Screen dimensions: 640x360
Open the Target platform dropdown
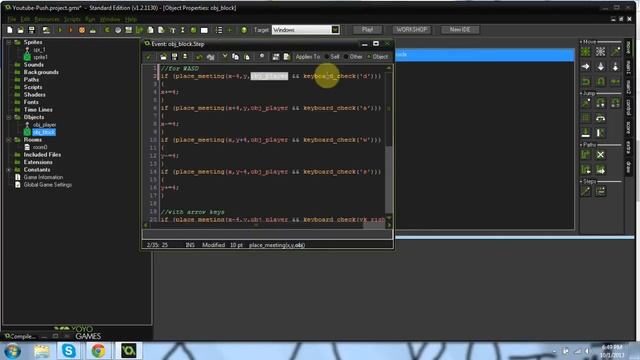point(335,30)
